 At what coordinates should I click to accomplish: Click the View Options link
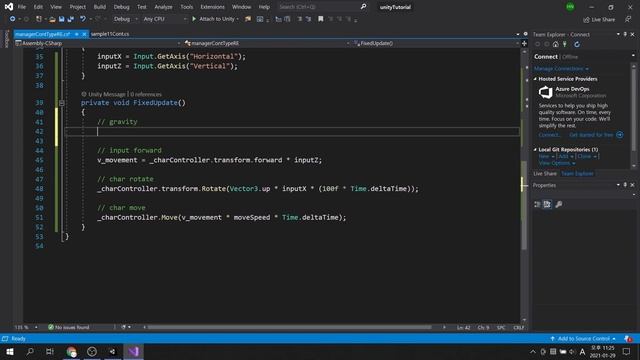[x=557, y=163]
